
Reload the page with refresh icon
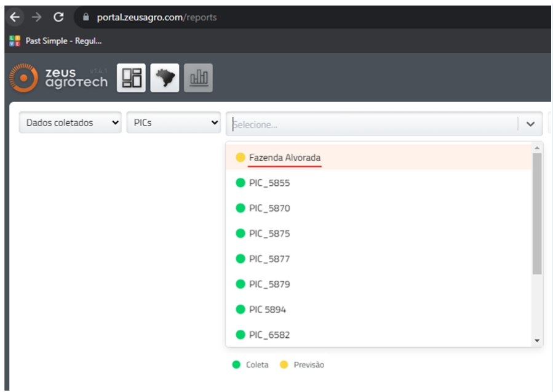pos(58,17)
